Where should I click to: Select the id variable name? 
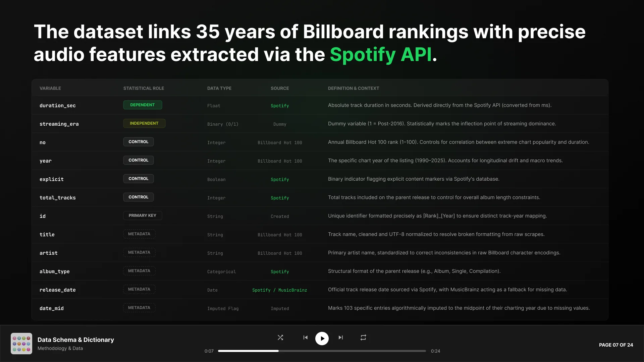click(x=43, y=216)
